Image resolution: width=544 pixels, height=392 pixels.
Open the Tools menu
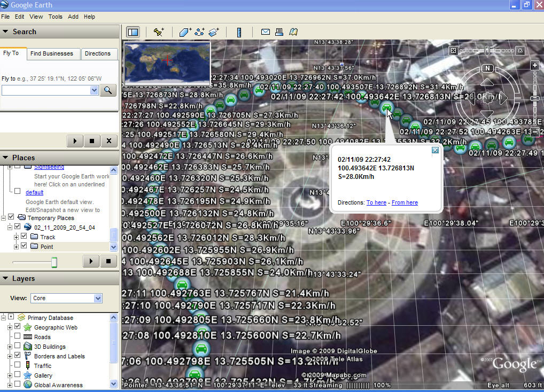coord(56,17)
